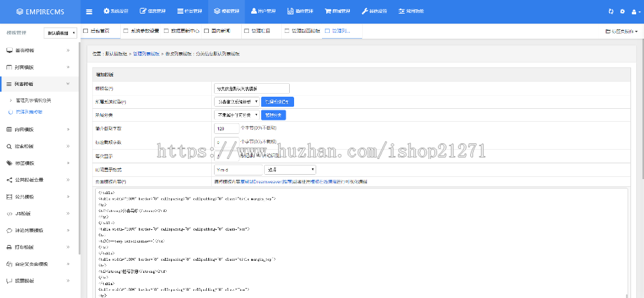Open the user account dropdown in the header
This screenshot has height=298, width=644.
coord(636,12)
